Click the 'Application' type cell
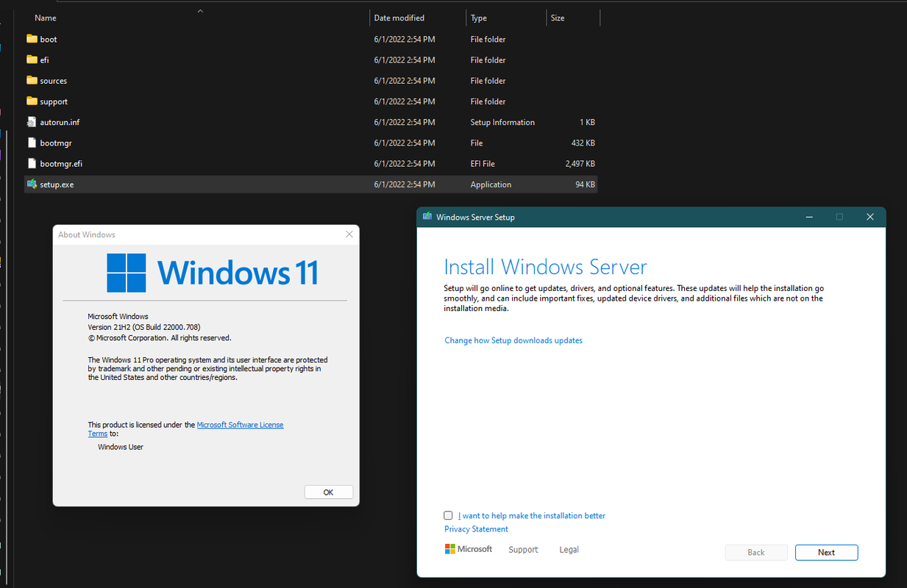Image resolution: width=907 pixels, height=588 pixels. point(491,184)
